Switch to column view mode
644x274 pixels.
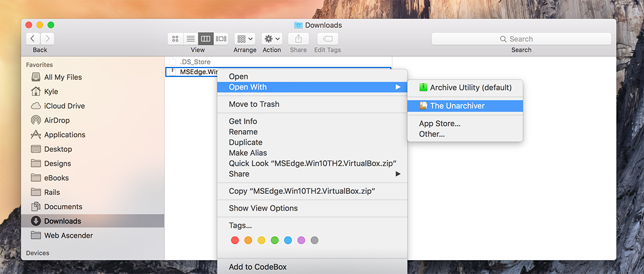pyautogui.click(x=206, y=39)
